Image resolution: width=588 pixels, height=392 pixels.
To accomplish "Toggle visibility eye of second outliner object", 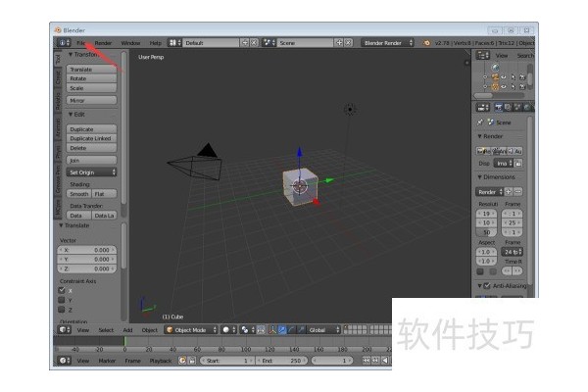I will pos(504,86).
